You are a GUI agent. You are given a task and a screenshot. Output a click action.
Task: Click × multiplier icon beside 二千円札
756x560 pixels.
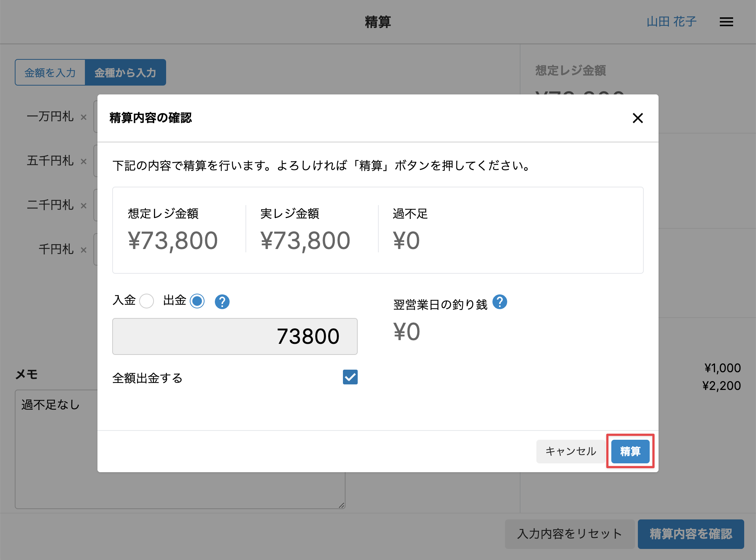[x=84, y=206]
